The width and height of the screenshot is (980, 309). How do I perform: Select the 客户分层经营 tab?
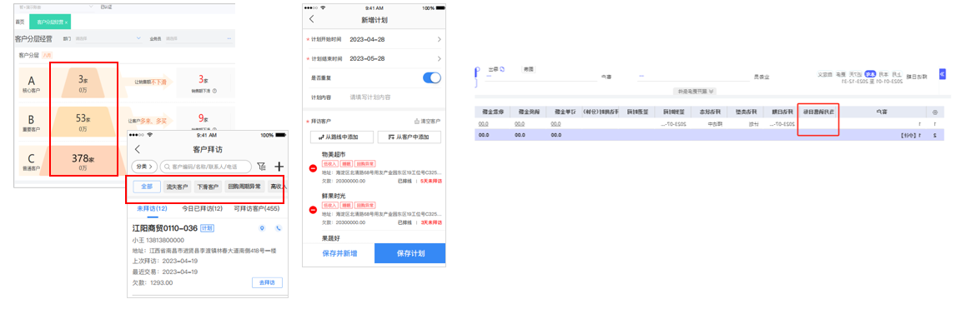coord(50,22)
